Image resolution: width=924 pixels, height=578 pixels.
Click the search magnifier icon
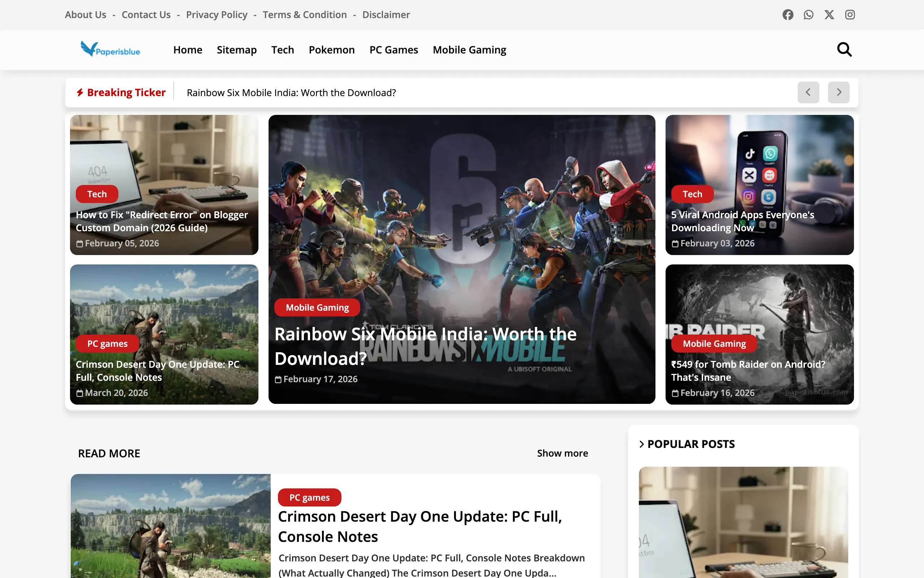844,50
